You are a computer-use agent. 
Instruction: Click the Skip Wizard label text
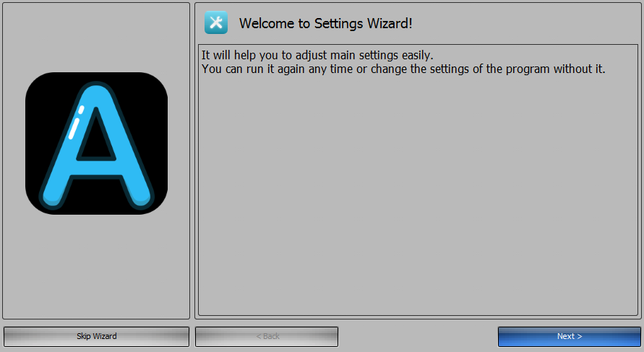pos(97,336)
